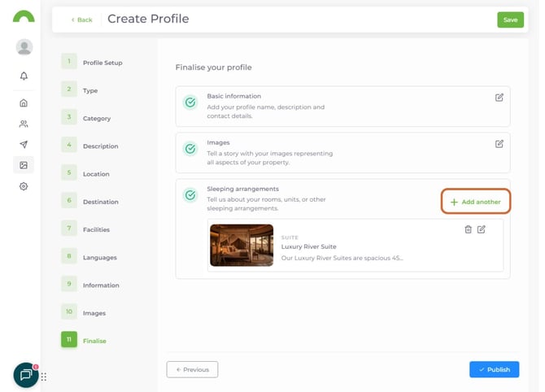This screenshot has width=545, height=392.
Task: Edit the Images section pencil icon
Action: pos(499,144)
